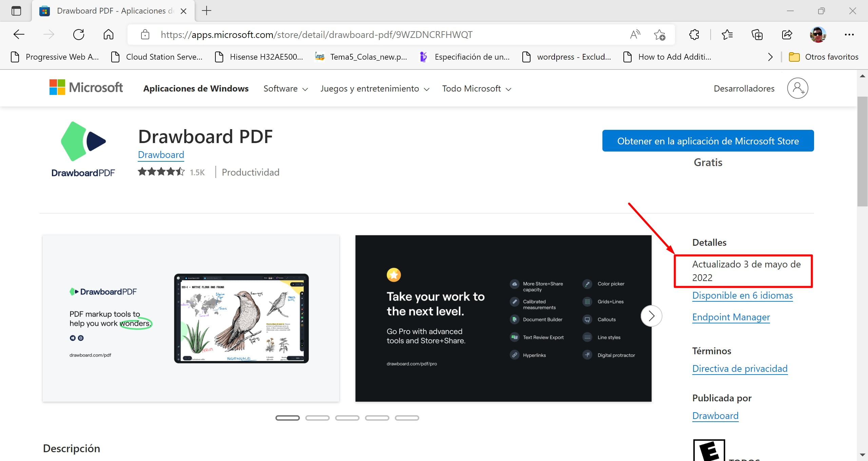Open the Extensions puzzle icon

pyautogui.click(x=694, y=35)
